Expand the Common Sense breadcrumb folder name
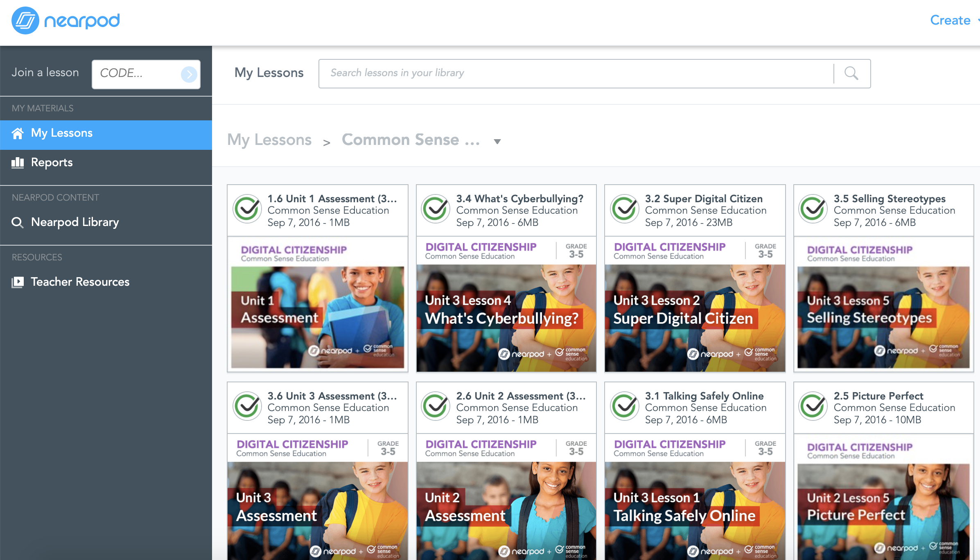This screenshot has width=980, height=560. tap(411, 140)
